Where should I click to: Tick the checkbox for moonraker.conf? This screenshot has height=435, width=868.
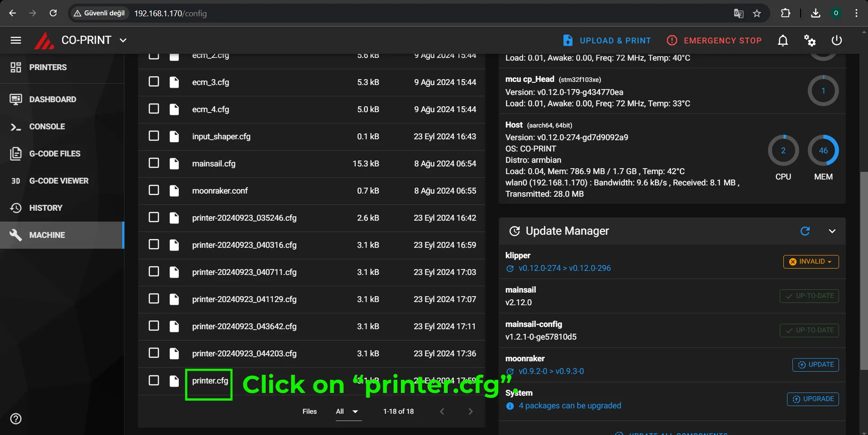154,190
